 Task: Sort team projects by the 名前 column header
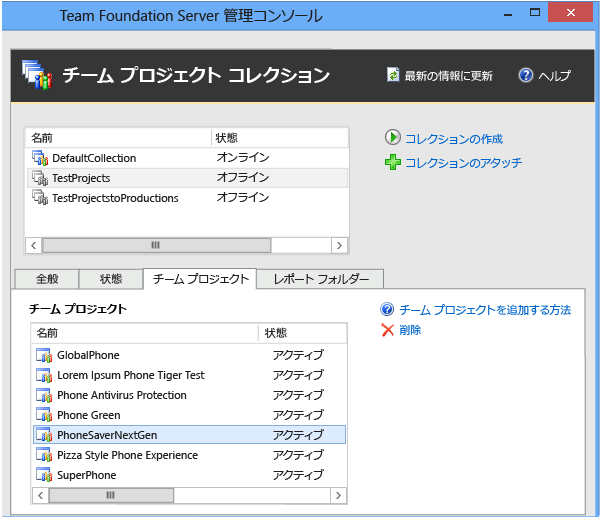pos(145,333)
